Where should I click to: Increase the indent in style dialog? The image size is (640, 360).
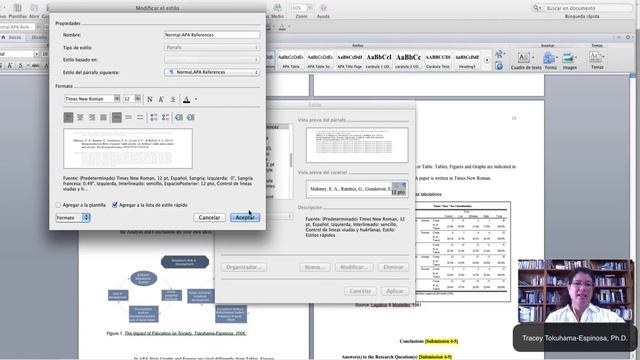point(191,118)
